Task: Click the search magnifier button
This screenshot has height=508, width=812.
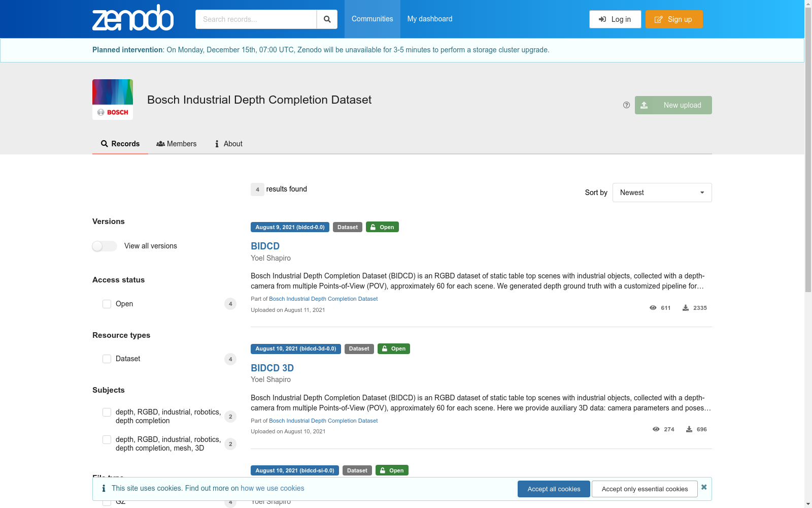Action: [x=327, y=19]
